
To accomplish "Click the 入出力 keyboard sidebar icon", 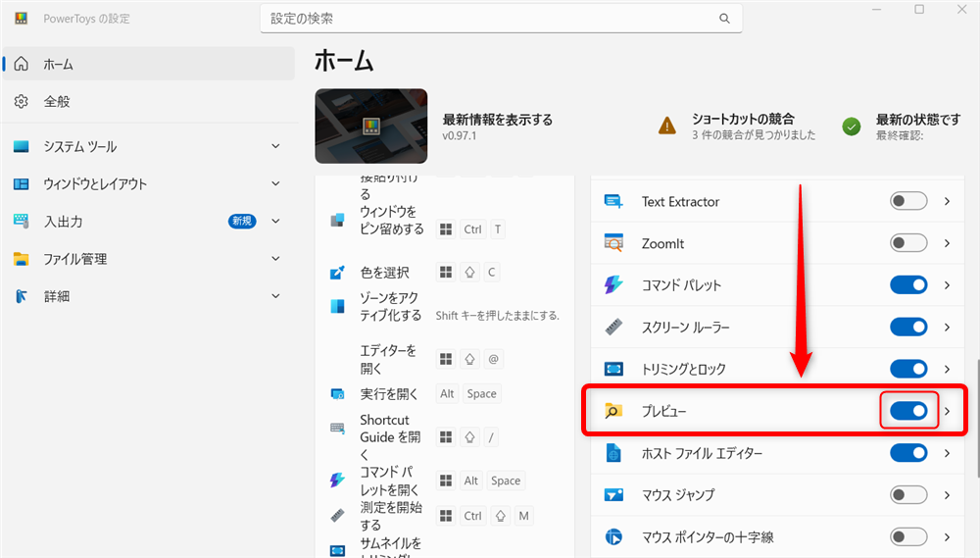I will (22, 221).
